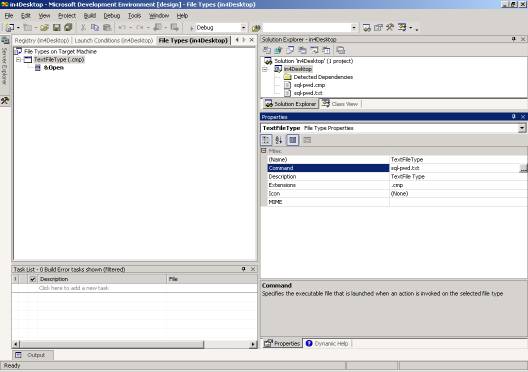The image size is (528, 372).
Task: Click the Task List scroll right arrow
Action: point(253,344)
